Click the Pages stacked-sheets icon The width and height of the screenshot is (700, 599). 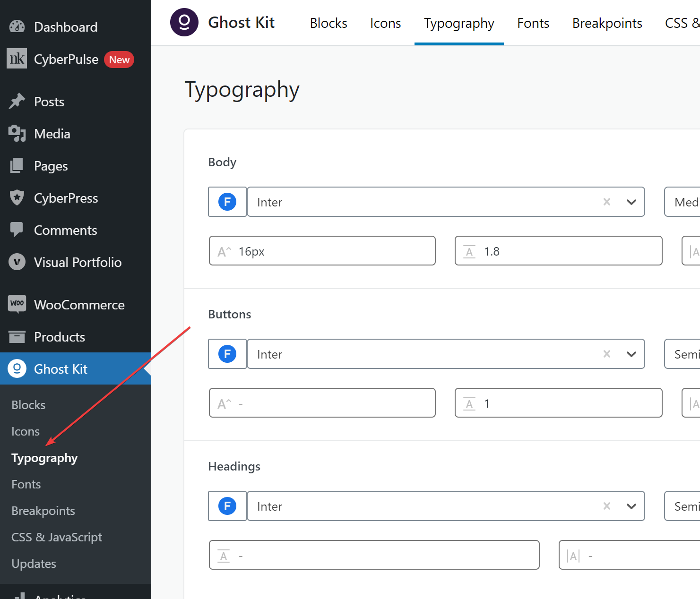tap(17, 165)
